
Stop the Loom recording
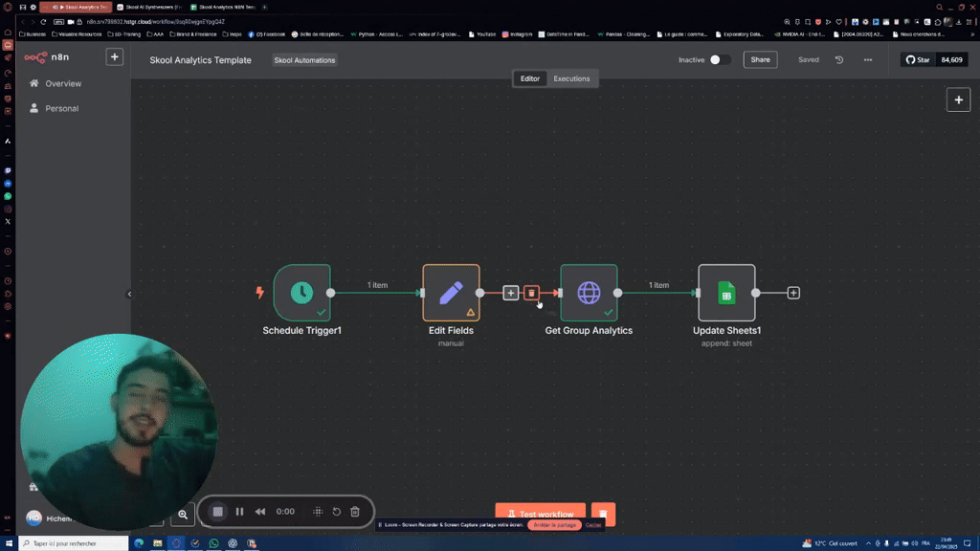[x=217, y=512]
